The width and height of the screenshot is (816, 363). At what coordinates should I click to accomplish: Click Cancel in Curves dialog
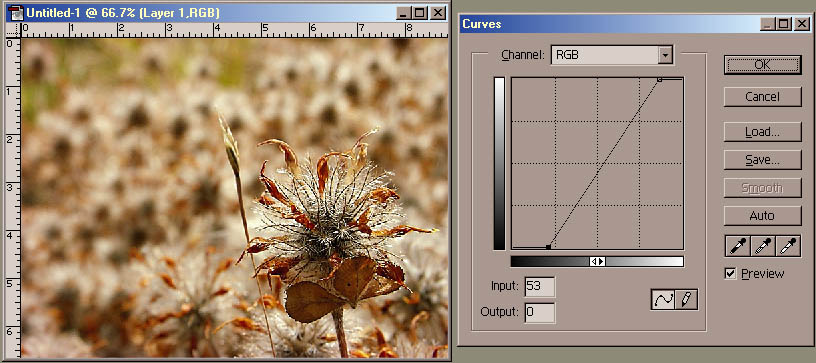click(762, 97)
